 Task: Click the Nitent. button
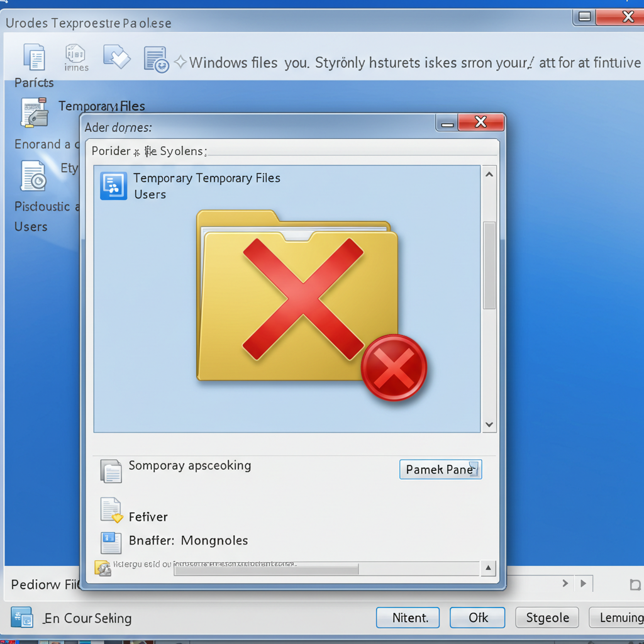408,618
